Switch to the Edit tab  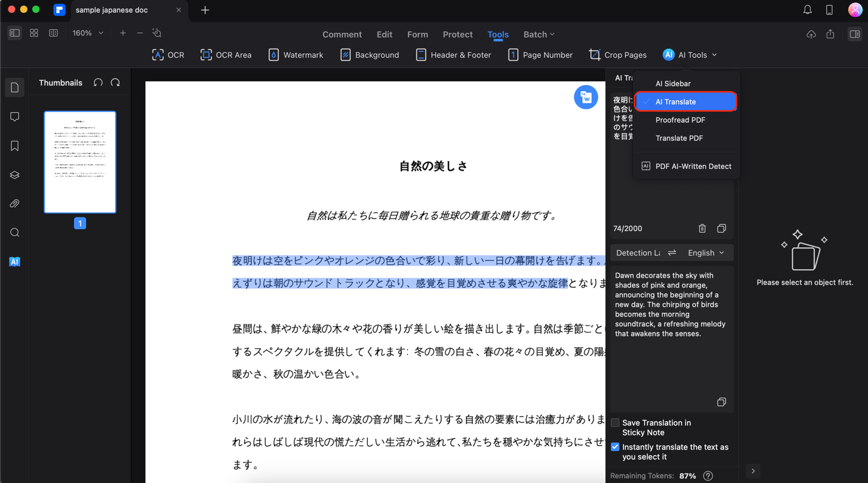(x=384, y=35)
